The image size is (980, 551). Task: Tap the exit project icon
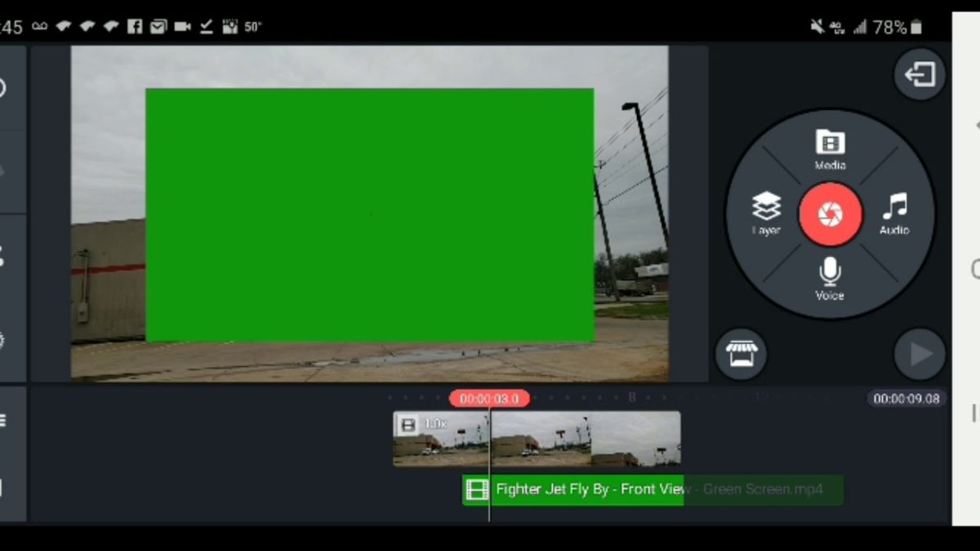920,75
